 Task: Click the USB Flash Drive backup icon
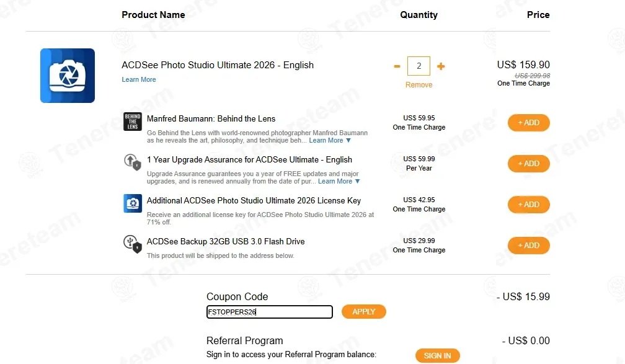133,244
